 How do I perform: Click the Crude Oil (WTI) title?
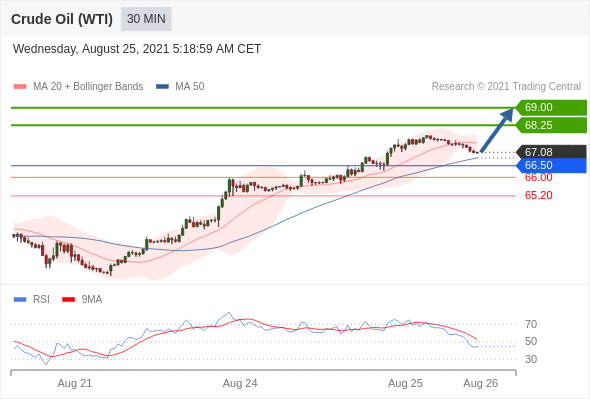click(x=62, y=19)
